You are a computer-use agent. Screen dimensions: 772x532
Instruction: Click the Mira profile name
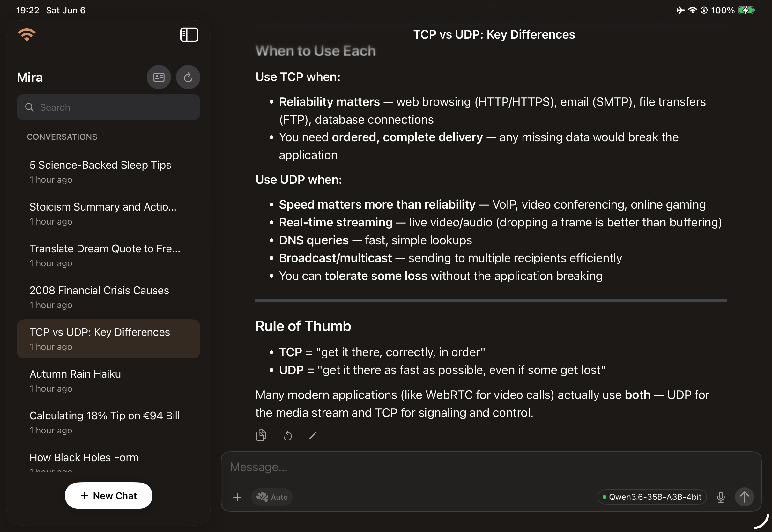(30, 77)
